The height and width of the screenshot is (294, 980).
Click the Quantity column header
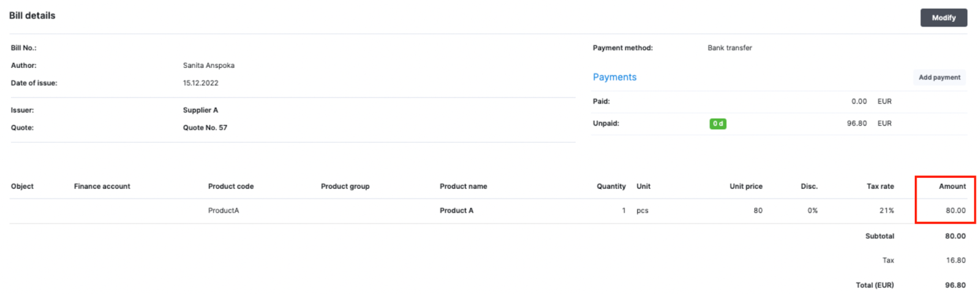click(611, 186)
